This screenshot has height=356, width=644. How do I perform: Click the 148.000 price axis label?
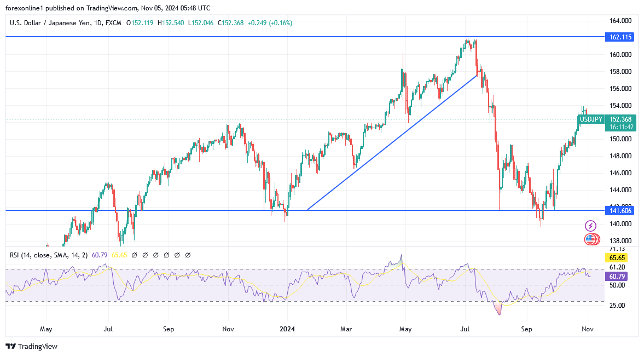[620, 156]
